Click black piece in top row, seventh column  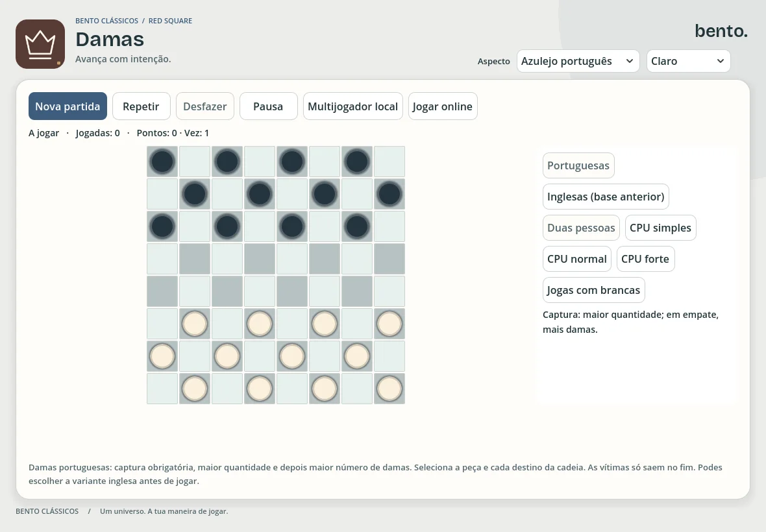click(x=357, y=162)
